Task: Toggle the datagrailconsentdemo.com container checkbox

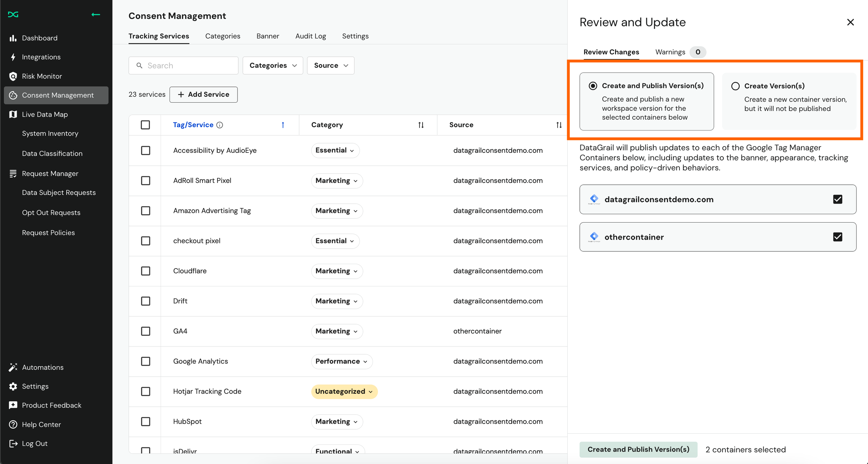Action: (x=838, y=199)
